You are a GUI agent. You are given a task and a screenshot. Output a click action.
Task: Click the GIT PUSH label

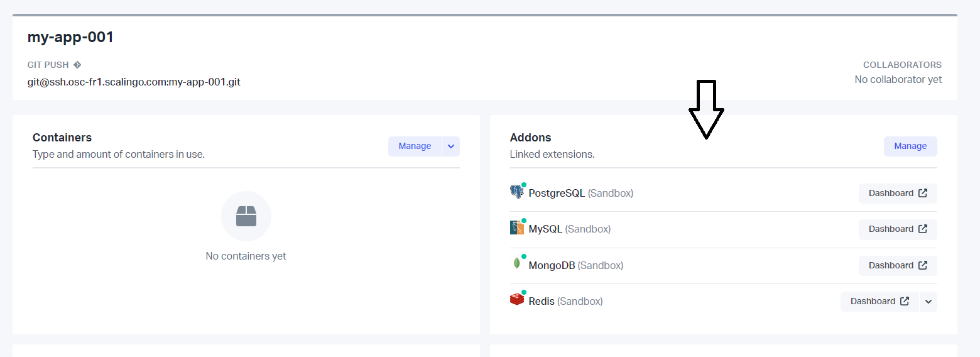point(48,65)
